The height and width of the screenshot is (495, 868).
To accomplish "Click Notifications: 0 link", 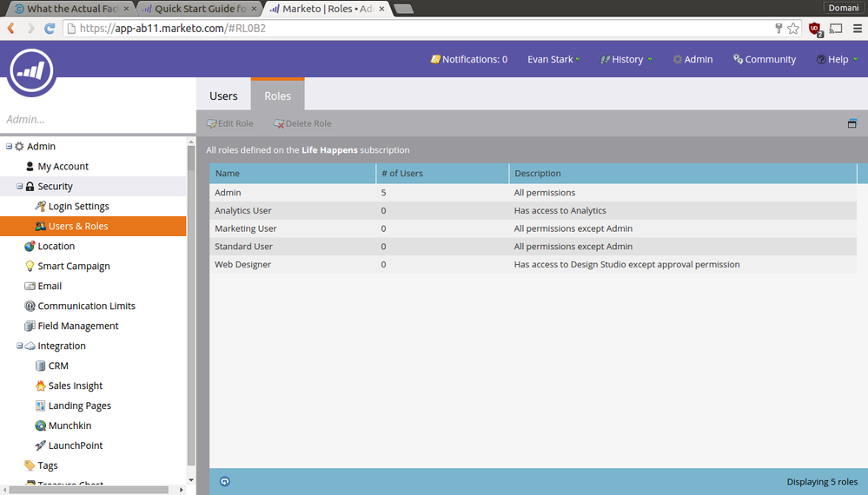I will pyautogui.click(x=469, y=59).
